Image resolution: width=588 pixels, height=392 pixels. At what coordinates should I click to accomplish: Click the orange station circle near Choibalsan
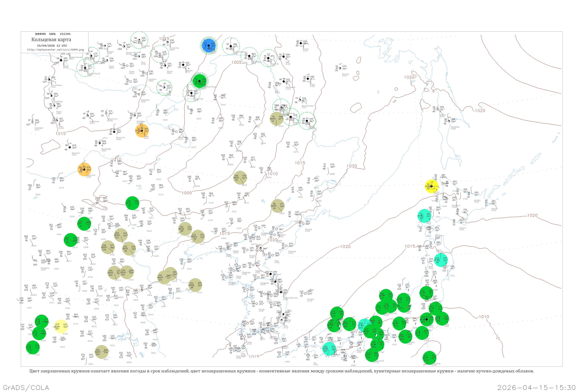click(x=142, y=131)
